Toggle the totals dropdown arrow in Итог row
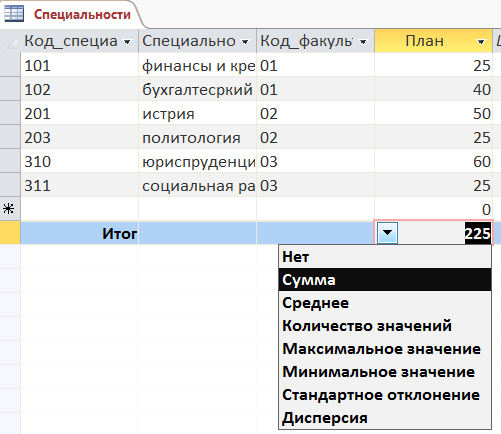 [x=387, y=233]
